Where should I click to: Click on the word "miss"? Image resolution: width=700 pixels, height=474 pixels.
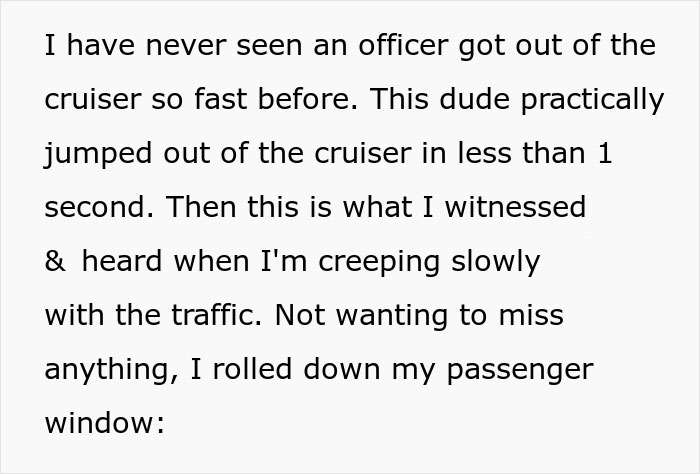tap(531, 315)
